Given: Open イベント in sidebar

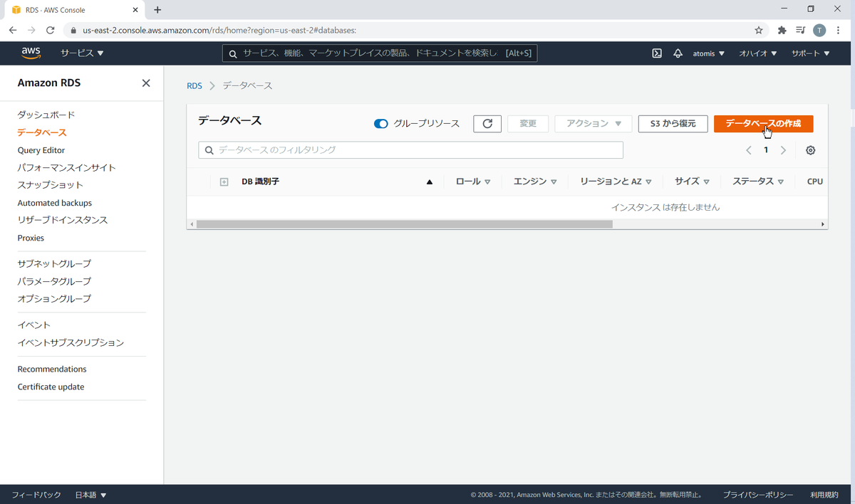Looking at the screenshot, I should pyautogui.click(x=34, y=325).
